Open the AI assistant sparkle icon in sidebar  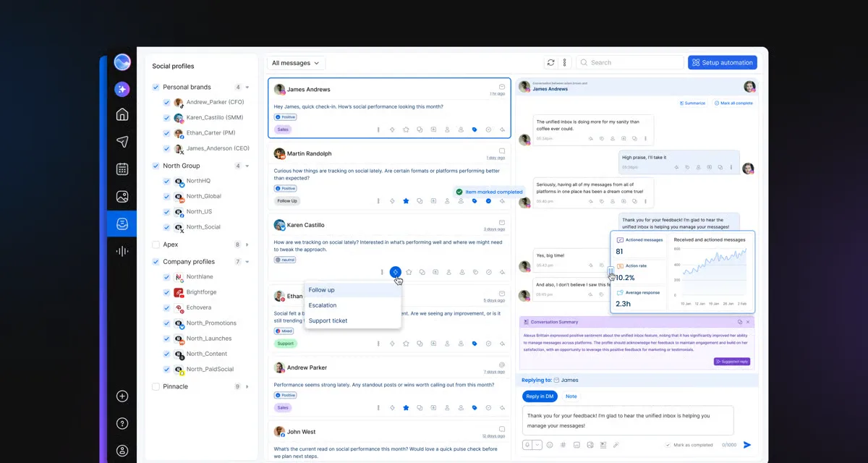122,90
